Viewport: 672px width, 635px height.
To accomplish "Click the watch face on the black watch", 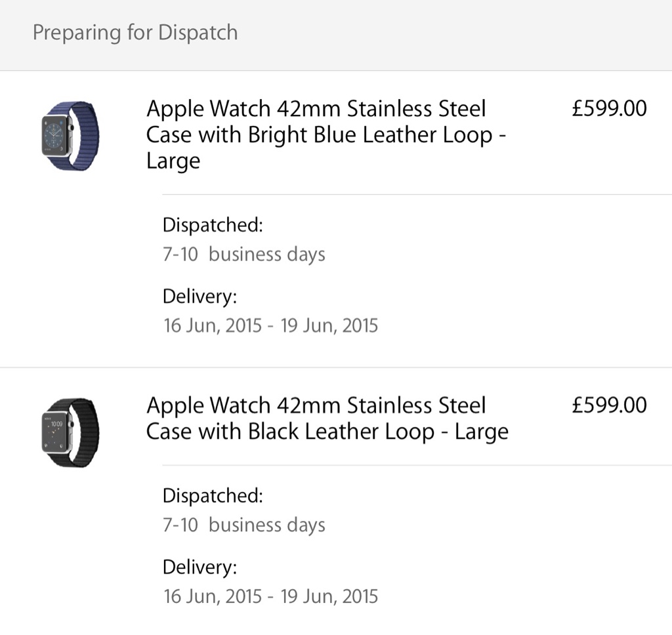I will tap(56, 433).
